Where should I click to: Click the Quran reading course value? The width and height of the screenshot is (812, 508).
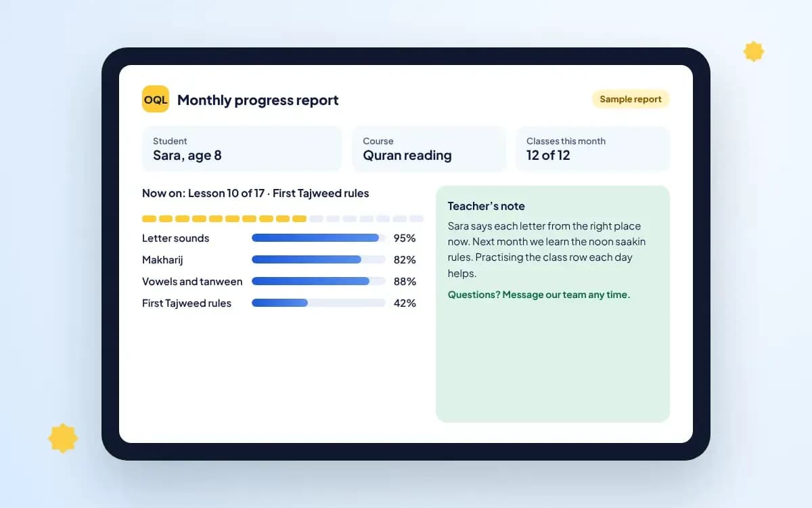pos(407,156)
